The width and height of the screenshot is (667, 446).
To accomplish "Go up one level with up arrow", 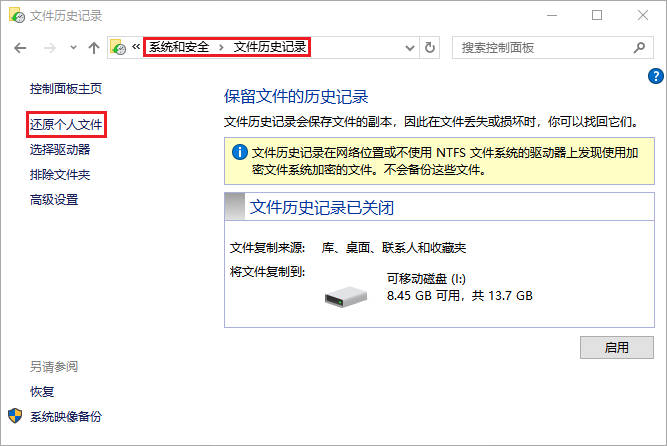I will pos(94,48).
